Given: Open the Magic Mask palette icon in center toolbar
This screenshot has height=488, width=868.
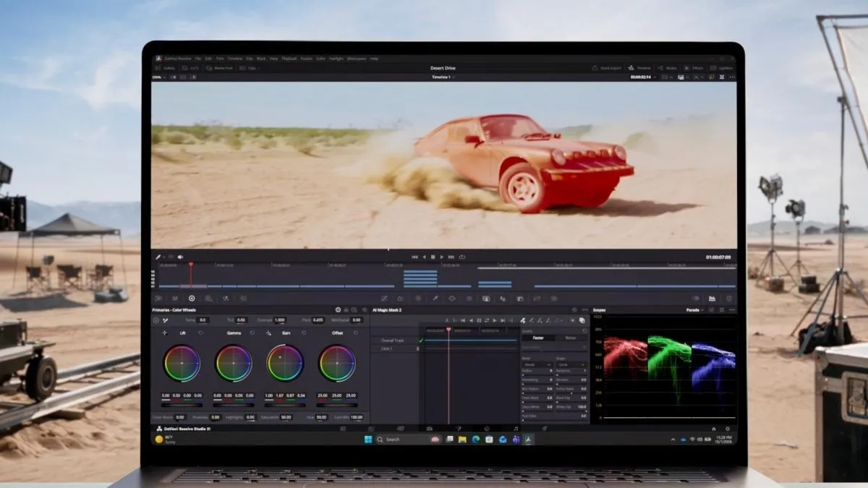Looking at the screenshot, I should point(486,298).
